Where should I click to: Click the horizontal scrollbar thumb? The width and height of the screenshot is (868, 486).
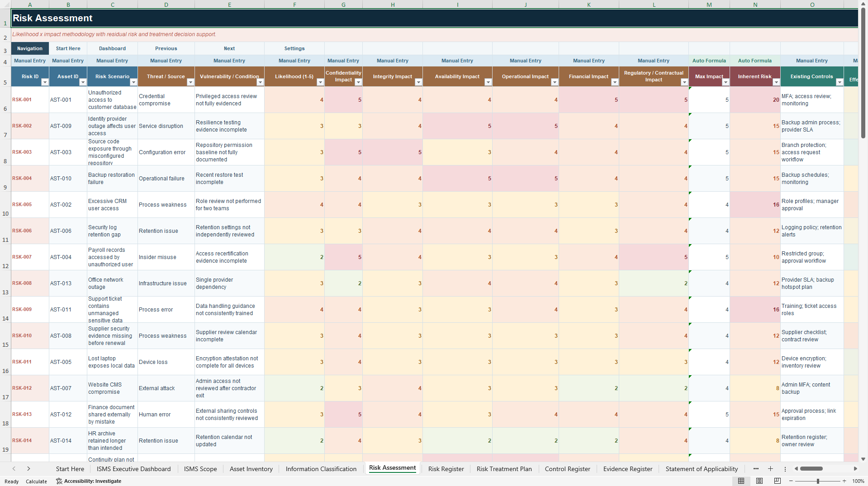click(x=811, y=469)
